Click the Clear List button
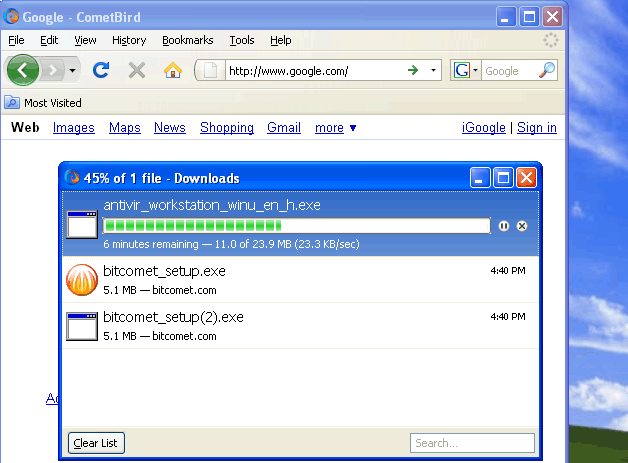628x463 pixels. coord(96,443)
